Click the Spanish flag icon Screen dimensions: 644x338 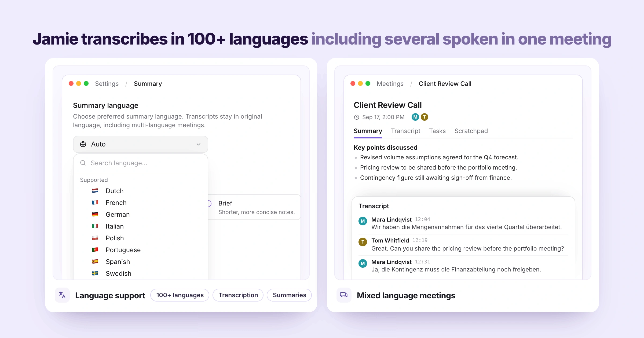point(95,262)
